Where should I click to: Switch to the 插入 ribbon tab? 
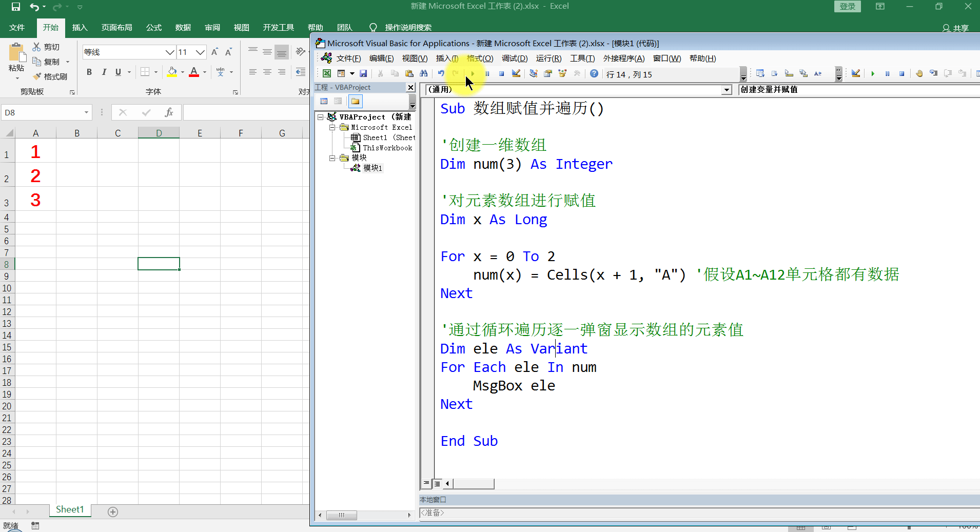coord(80,27)
